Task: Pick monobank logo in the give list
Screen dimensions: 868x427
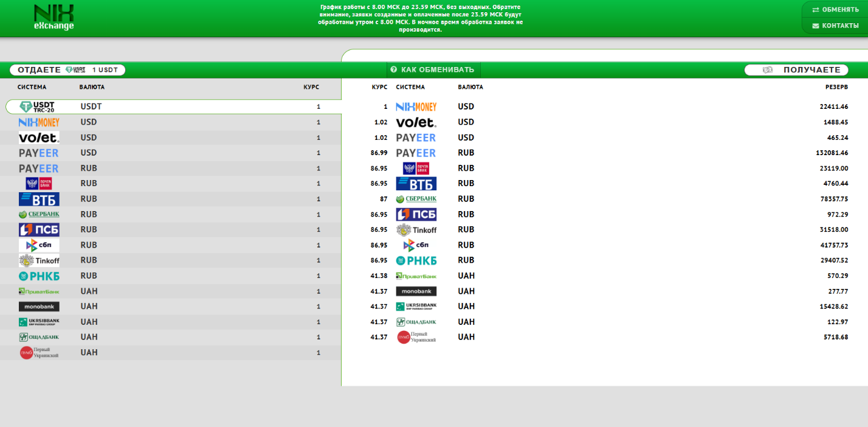Action: click(39, 307)
